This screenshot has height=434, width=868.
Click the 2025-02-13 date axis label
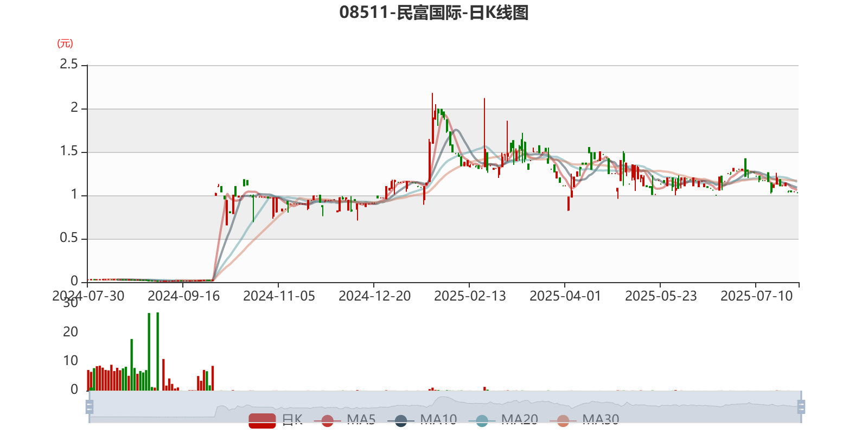470,296
